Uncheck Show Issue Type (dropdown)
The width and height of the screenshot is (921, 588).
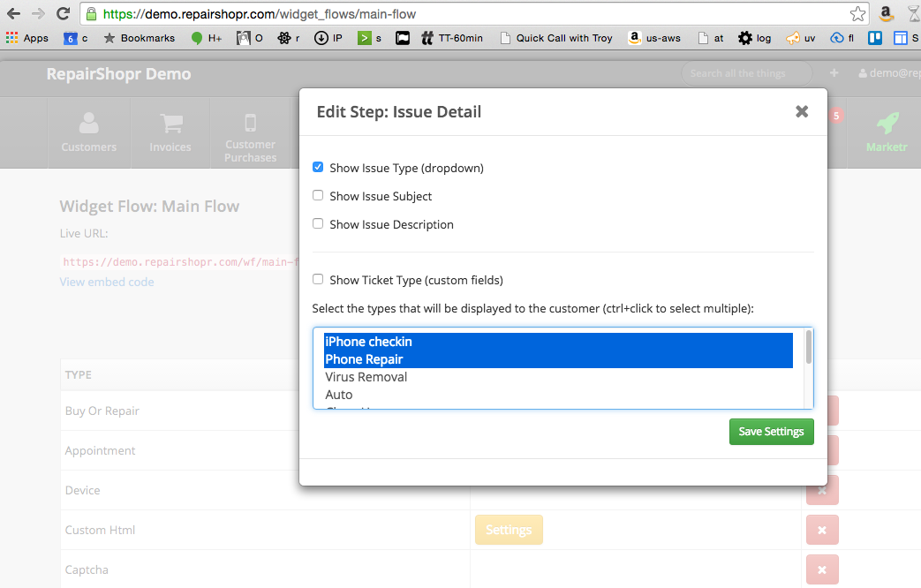point(318,167)
